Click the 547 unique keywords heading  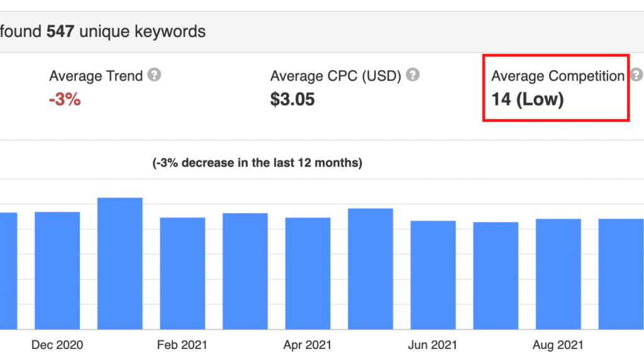(126, 31)
